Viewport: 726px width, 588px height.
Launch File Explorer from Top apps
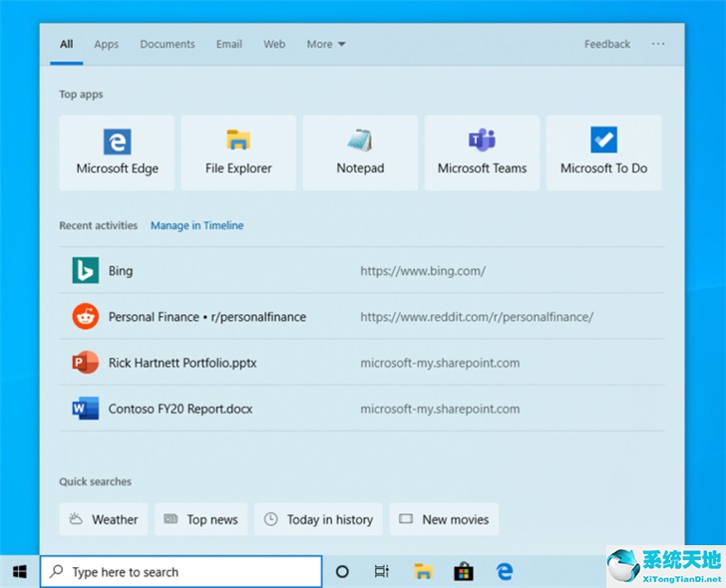[238, 152]
